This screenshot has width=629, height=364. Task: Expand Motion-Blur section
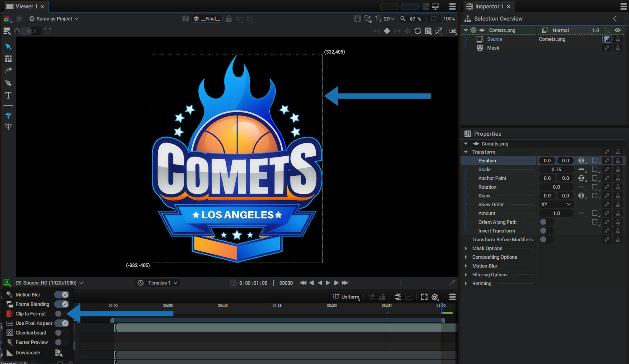coord(466,266)
